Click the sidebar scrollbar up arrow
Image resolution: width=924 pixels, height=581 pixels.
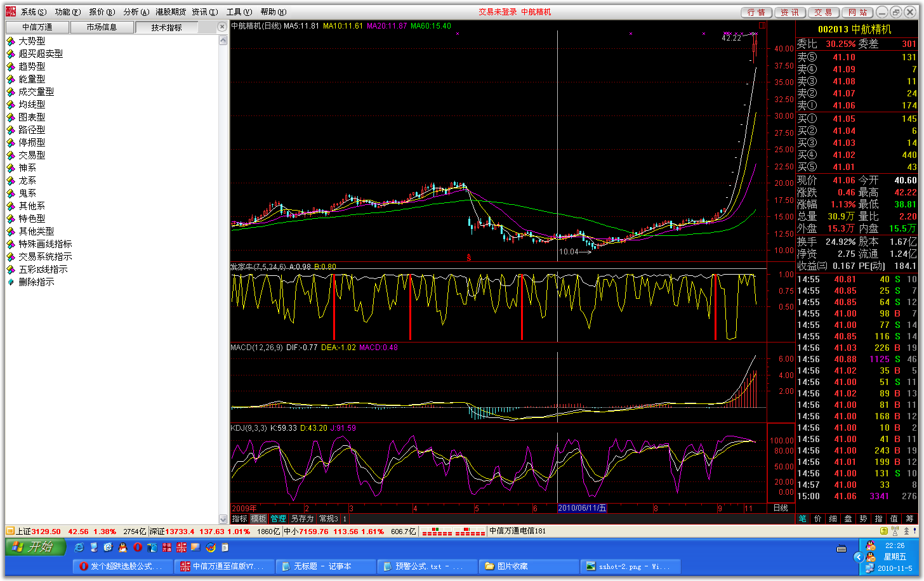(x=223, y=40)
